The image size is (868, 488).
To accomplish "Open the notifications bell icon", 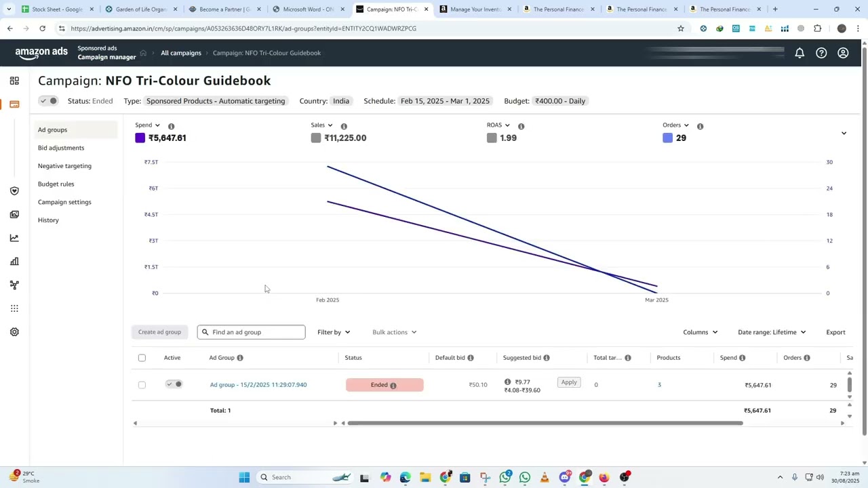I will tap(800, 53).
